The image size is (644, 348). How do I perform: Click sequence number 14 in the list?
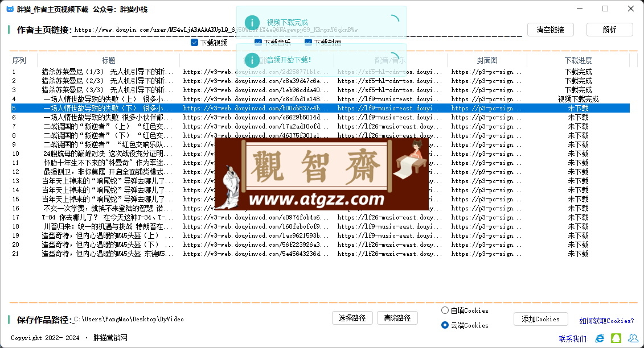[x=15, y=190]
